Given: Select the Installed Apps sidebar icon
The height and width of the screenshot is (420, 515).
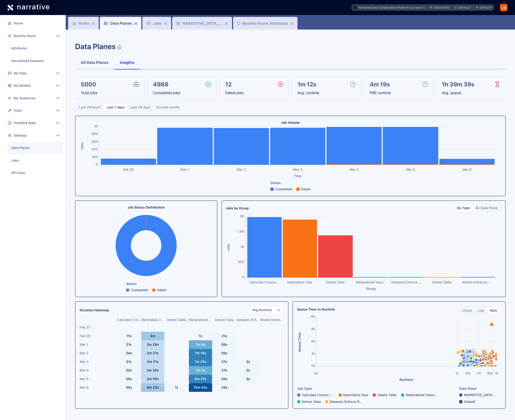Looking at the screenshot, I should pos(10,123).
